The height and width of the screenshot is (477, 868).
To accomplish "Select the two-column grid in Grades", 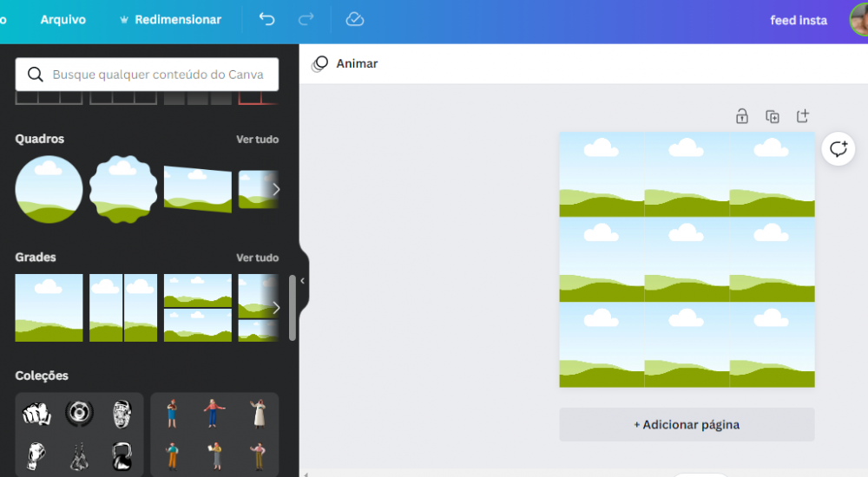I will pyautogui.click(x=123, y=307).
